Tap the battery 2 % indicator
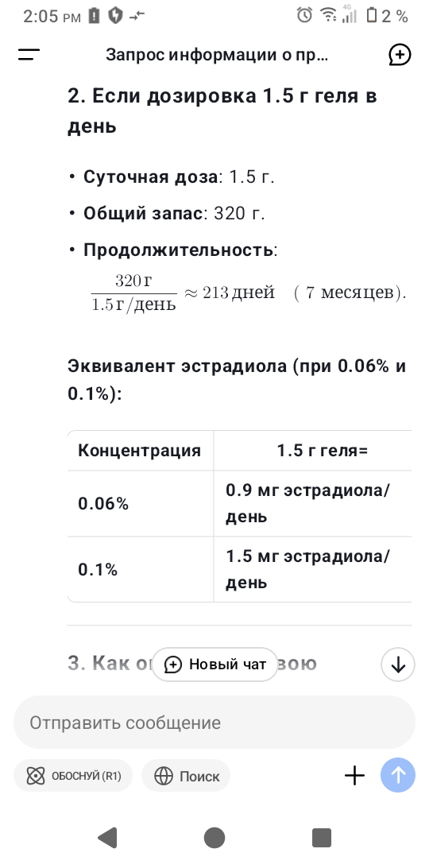The image size is (429, 868). (388, 16)
